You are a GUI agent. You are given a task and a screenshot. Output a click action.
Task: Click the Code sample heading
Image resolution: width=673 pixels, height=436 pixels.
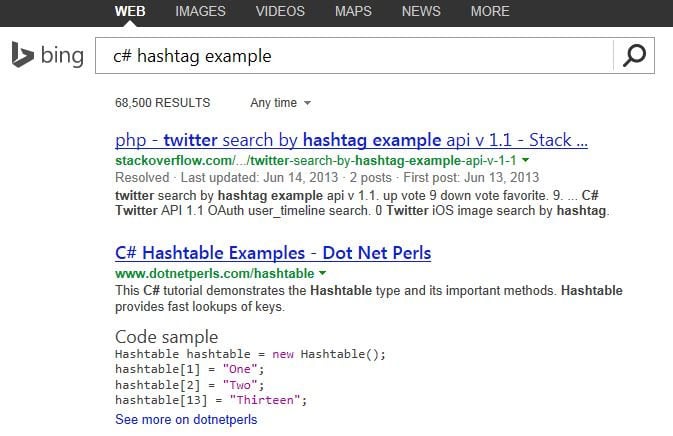166,336
